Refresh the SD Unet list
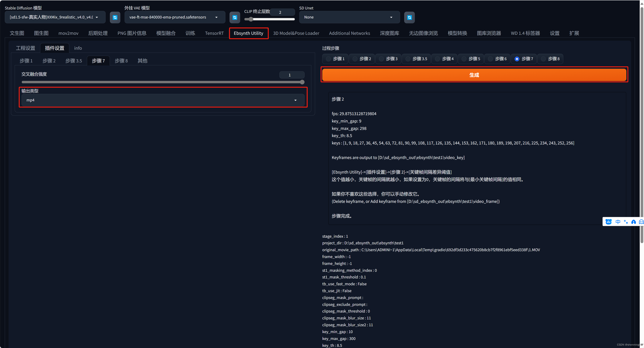This screenshot has height=348, width=644. coord(410,17)
